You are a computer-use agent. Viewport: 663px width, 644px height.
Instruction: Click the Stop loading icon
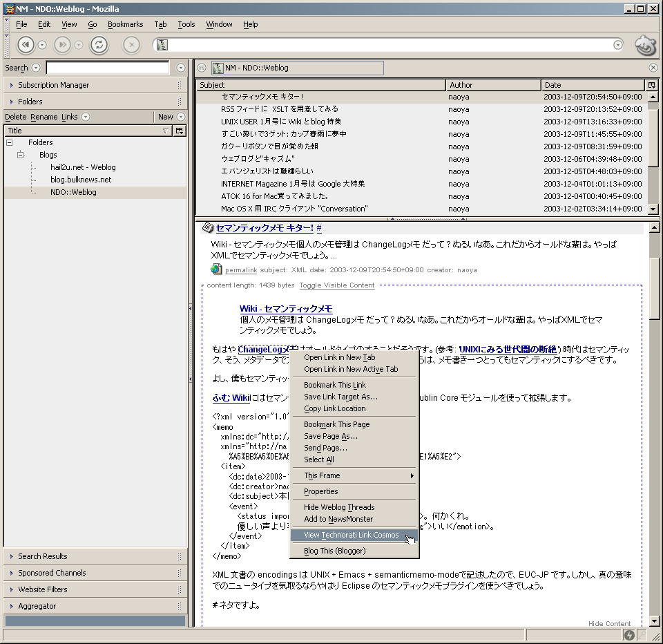(131, 45)
